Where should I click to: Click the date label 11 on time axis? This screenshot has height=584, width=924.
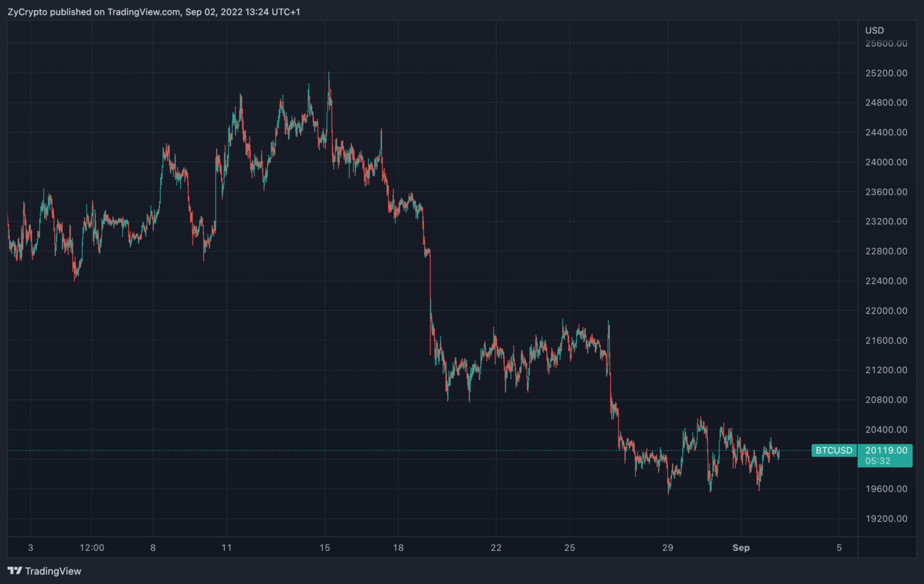coord(227,548)
